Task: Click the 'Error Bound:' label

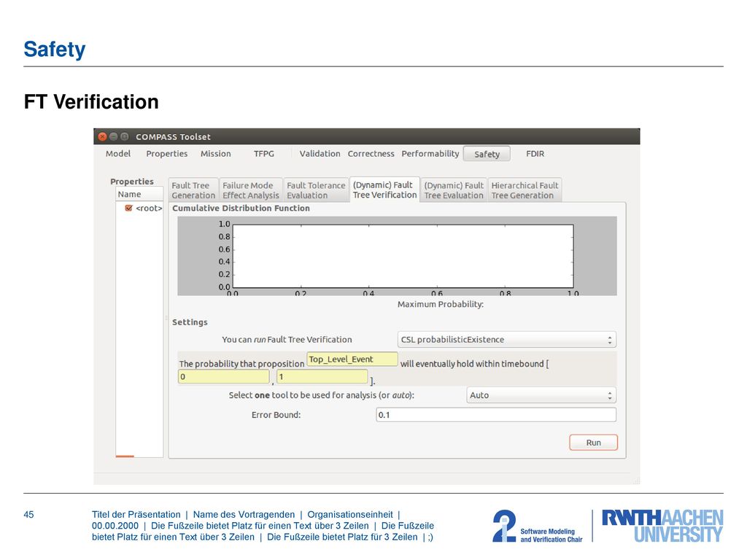Action: pyautogui.click(x=276, y=415)
